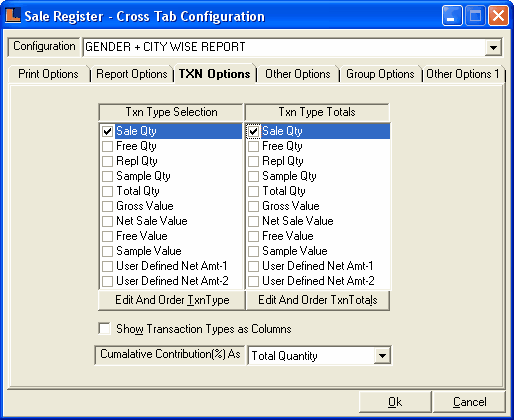The width and height of the screenshot is (514, 420).
Task: Check User Defined Net Amt-1 in Txn Type Totals
Action: (253, 266)
